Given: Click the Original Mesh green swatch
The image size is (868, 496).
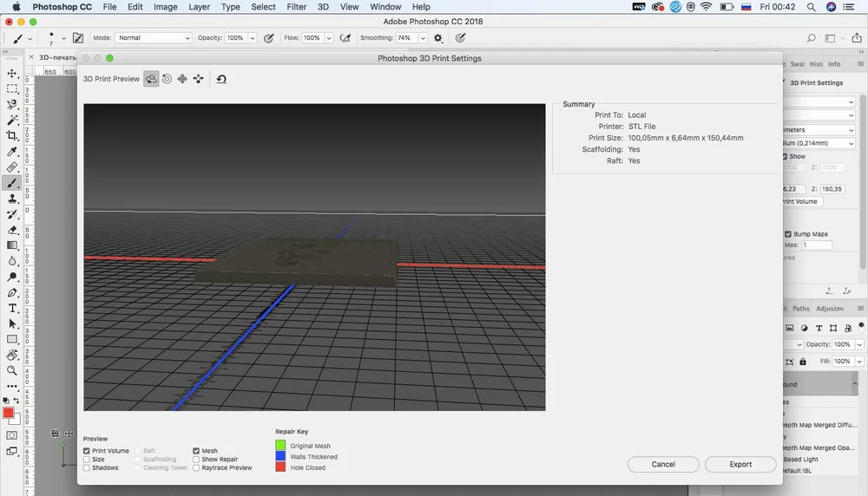Looking at the screenshot, I should [x=280, y=445].
